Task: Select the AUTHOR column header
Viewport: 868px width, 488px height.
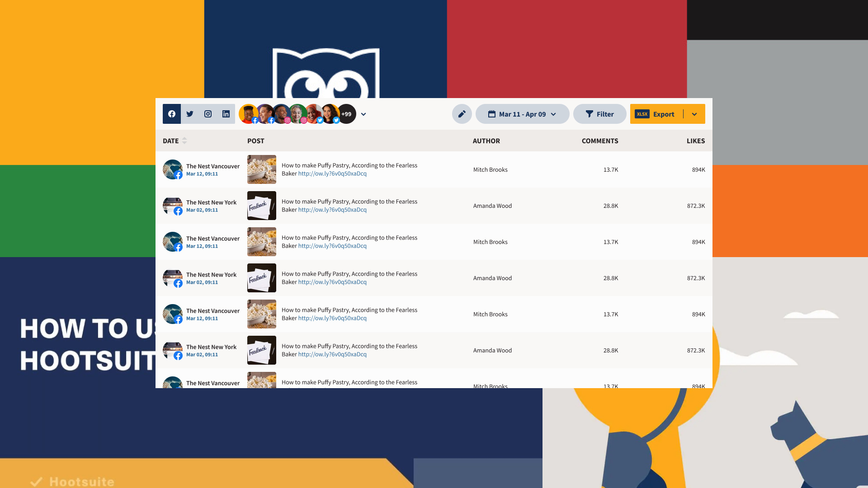Action: coord(486,141)
